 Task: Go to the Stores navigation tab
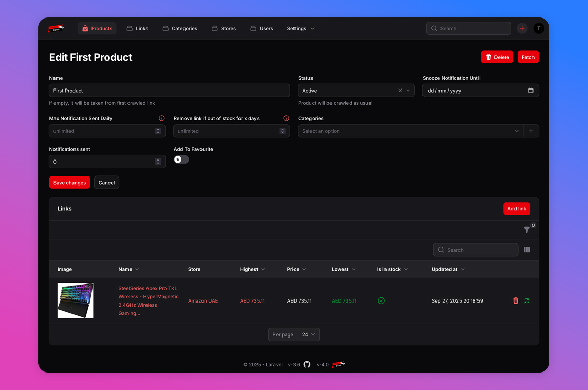(x=224, y=29)
